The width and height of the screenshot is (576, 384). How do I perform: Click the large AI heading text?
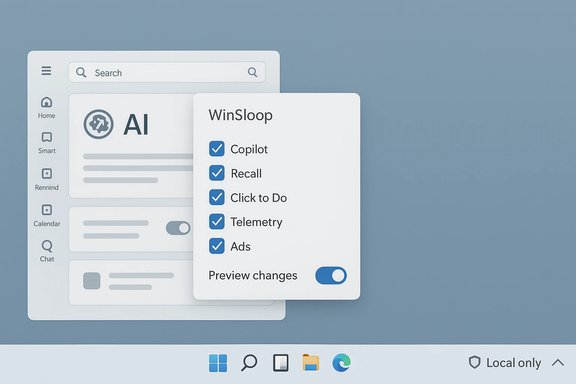[x=136, y=125]
